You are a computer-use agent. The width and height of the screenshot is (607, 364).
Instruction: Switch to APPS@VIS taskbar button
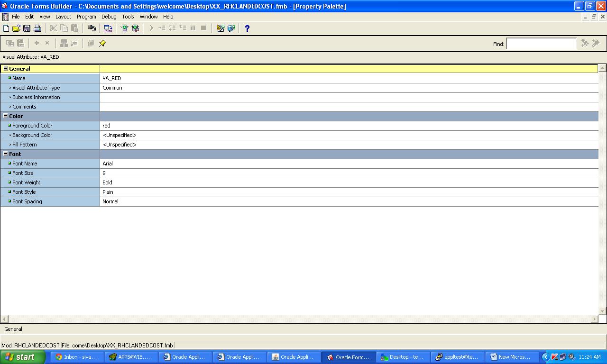click(130, 357)
